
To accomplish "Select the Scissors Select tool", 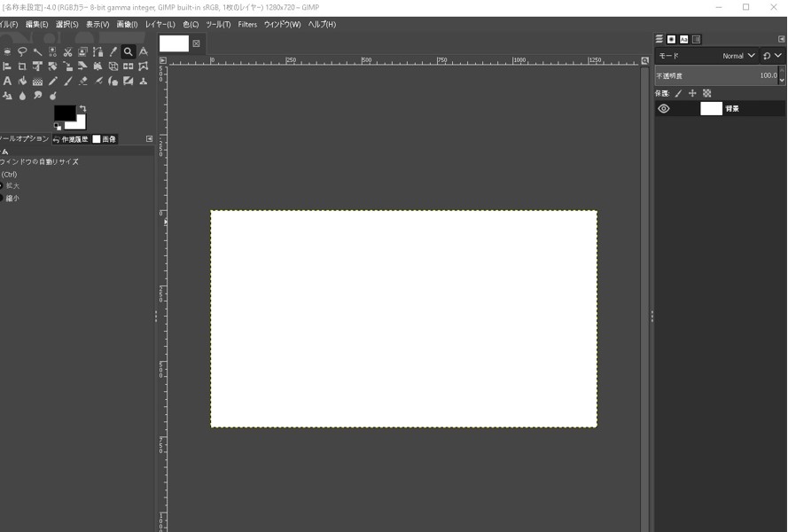I will point(67,52).
